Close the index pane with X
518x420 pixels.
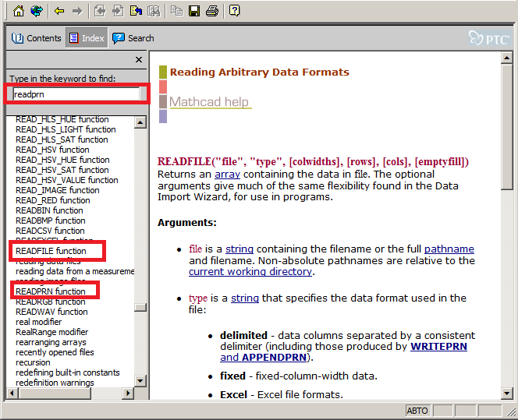pos(139,60)
